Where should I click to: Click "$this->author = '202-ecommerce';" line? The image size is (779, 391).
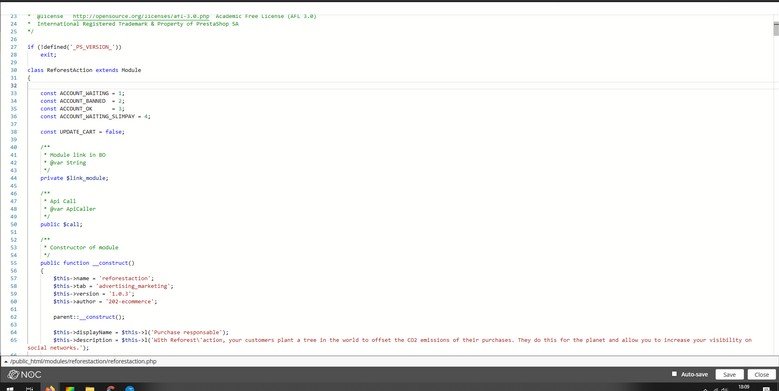[105, 302]
